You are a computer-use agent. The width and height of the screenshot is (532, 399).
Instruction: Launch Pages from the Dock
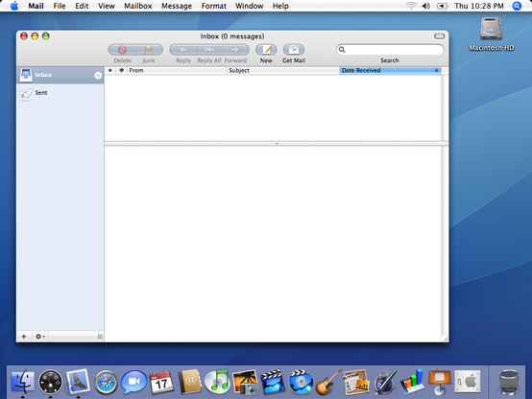tap(384, 382)
